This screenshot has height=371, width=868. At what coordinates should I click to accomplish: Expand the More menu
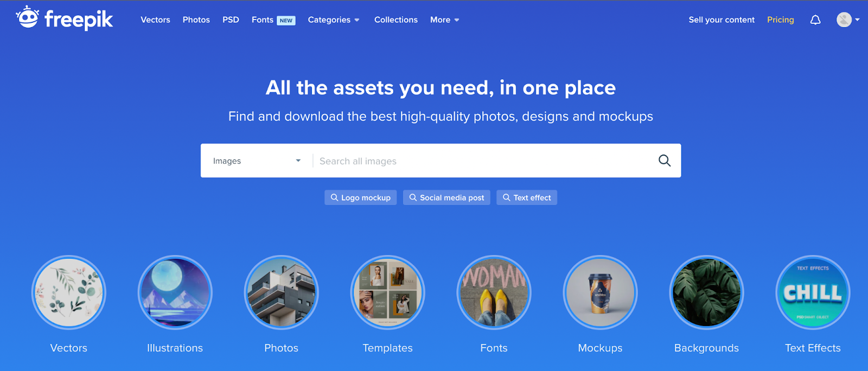click(445, 20)
